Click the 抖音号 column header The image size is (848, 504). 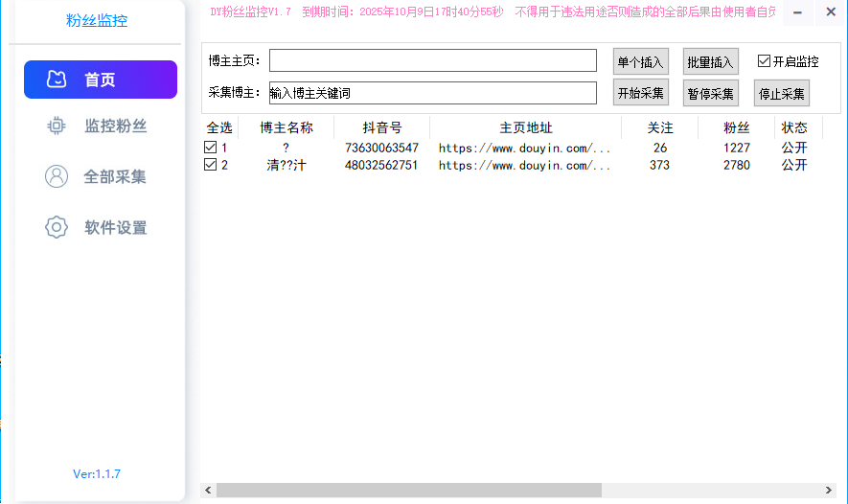381,127
